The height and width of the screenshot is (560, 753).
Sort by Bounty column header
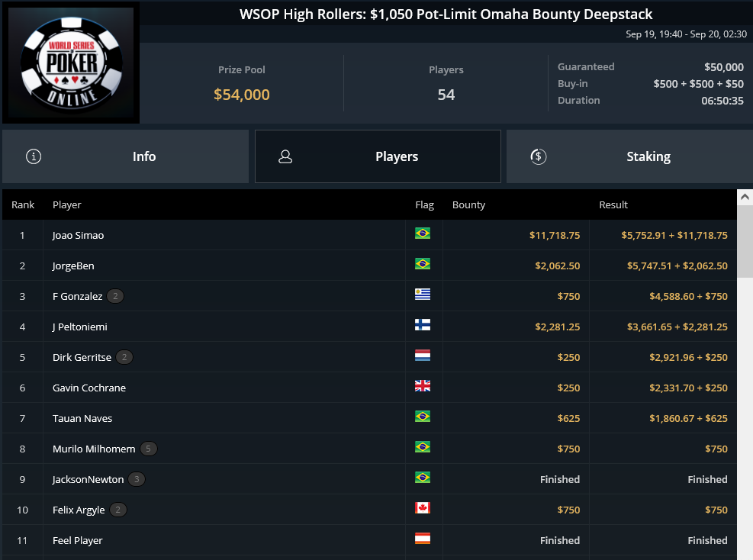pyautogui.click(x=468, y=205)
